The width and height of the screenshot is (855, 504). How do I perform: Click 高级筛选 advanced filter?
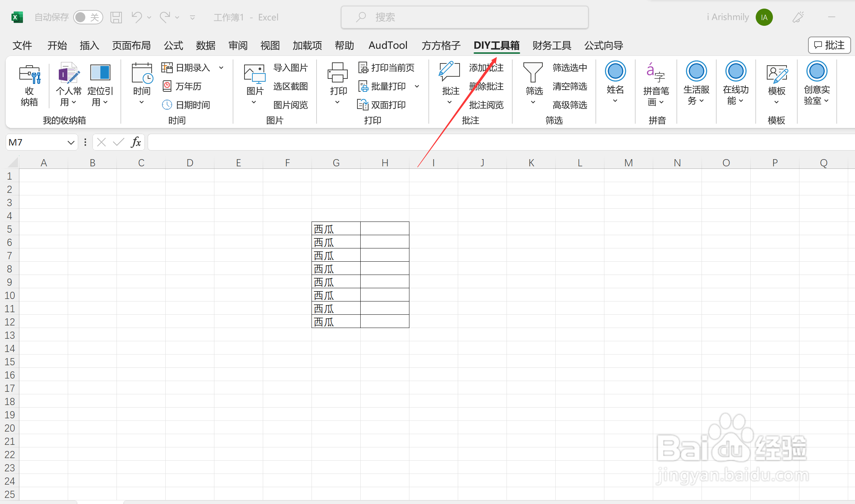click(570, 105)
